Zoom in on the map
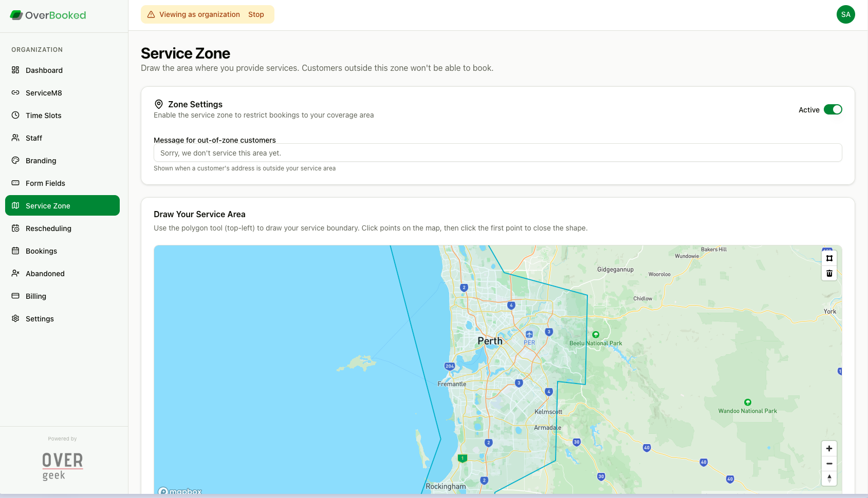 [829, 448]
